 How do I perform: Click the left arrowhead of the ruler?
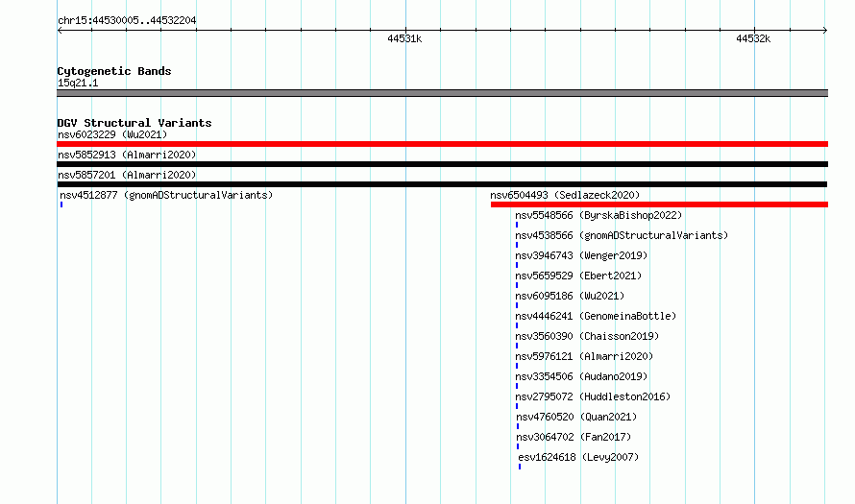(60, 31)
